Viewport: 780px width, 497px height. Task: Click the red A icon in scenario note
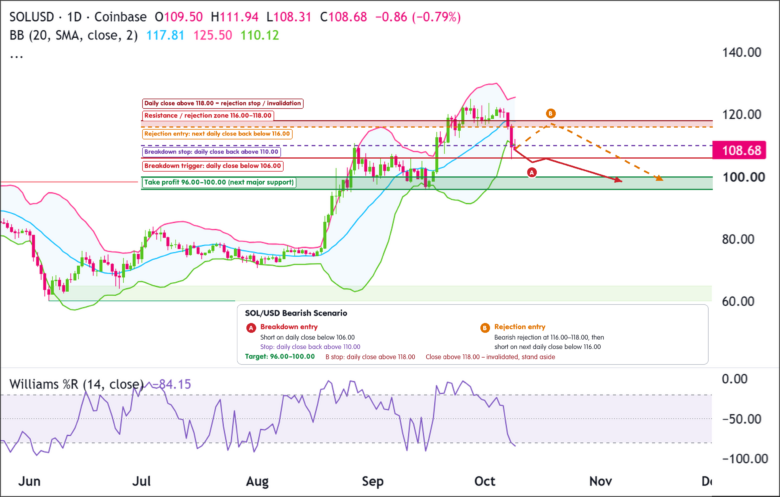pos(251,328)
